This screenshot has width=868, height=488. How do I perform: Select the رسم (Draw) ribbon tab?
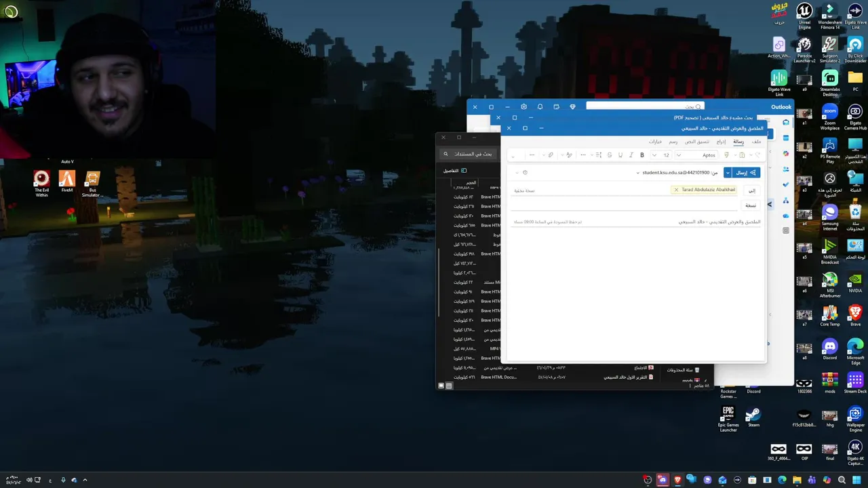(x=673, y=142)
